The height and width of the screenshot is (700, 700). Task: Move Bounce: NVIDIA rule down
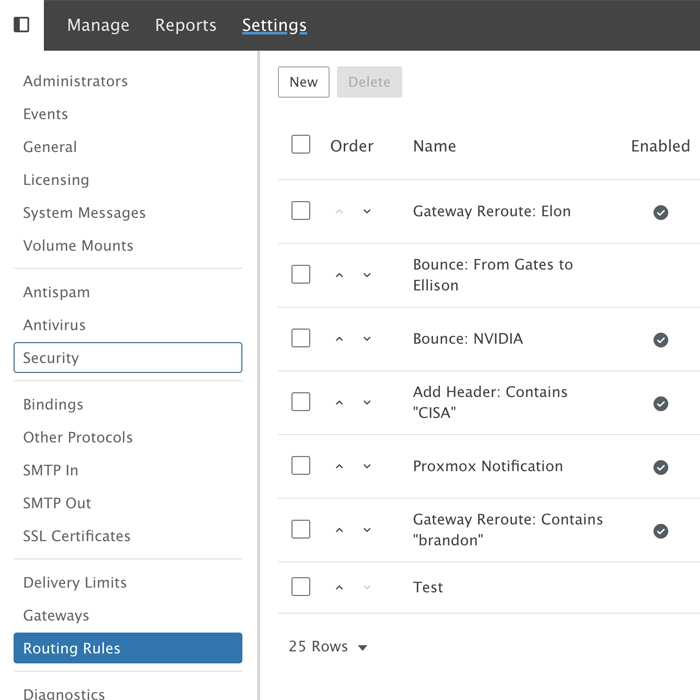pos(367,339)
